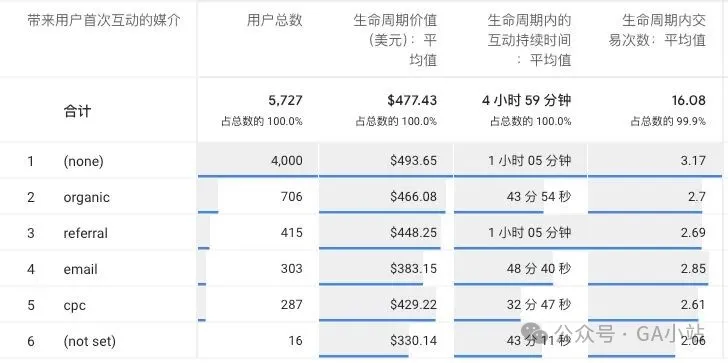Click user count 4,000 cell
Screen dimensions: 728x363
(286, 161)
